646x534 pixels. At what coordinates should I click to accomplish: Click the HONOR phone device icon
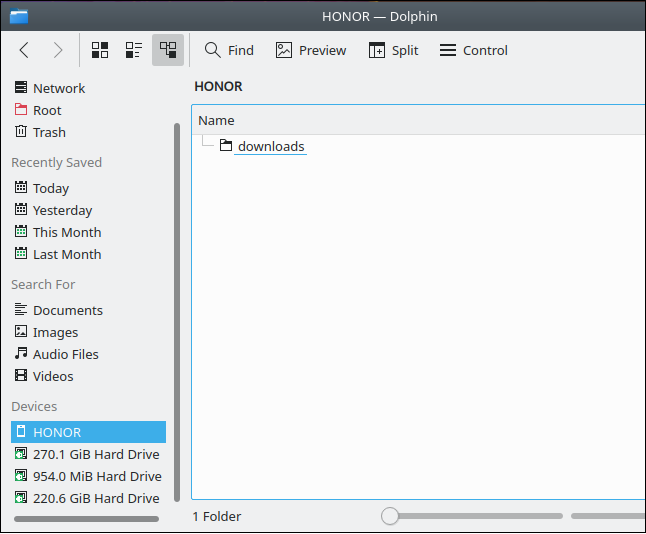click(21, 431)
